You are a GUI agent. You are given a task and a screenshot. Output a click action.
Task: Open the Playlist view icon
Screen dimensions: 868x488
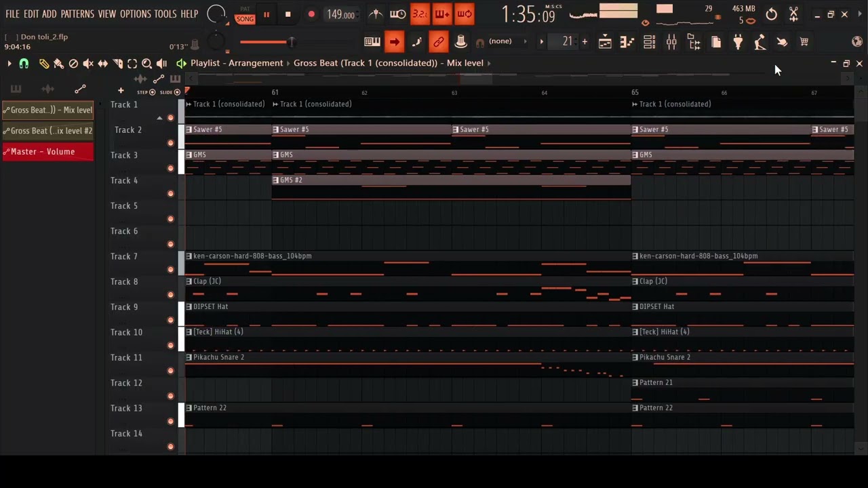[605, 42]
